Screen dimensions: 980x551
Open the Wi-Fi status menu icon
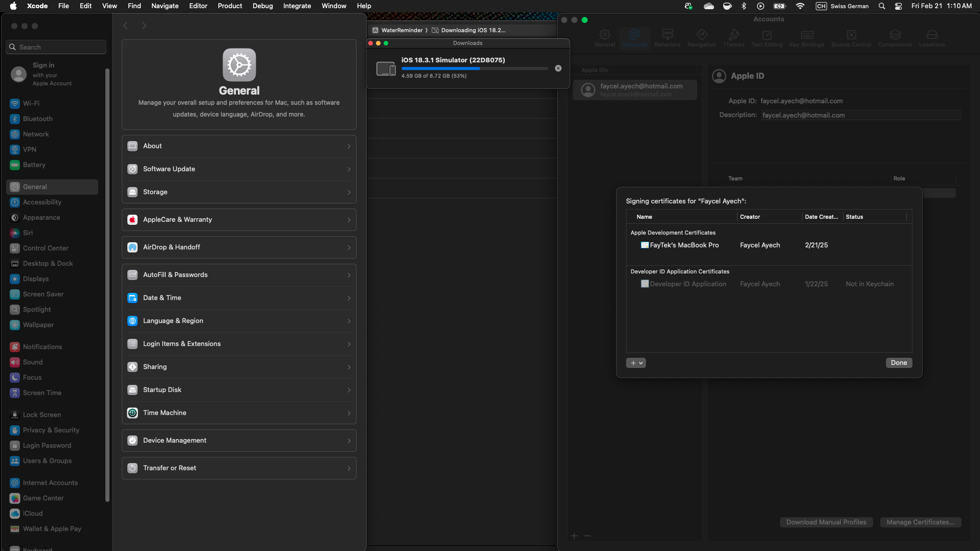tap(800, 6)
